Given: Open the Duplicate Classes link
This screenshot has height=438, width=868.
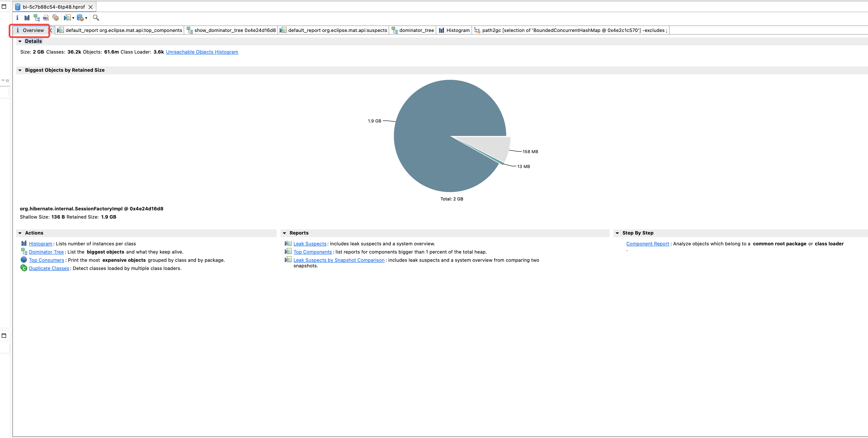Looking at the screenshot, I should point(49,268).
